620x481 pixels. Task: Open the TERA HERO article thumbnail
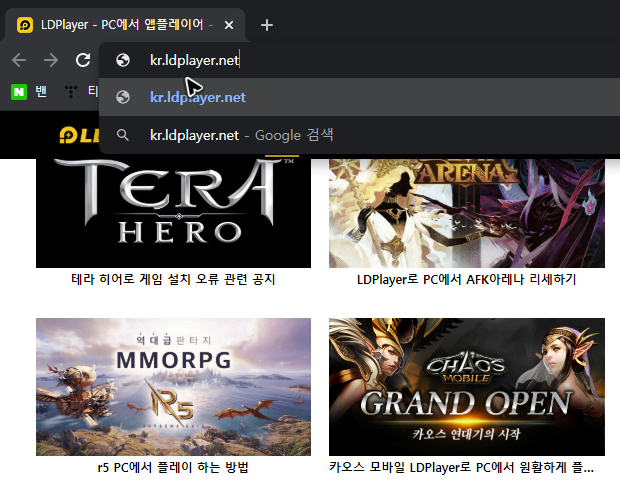pyautogui.click(x=173, y=213)
